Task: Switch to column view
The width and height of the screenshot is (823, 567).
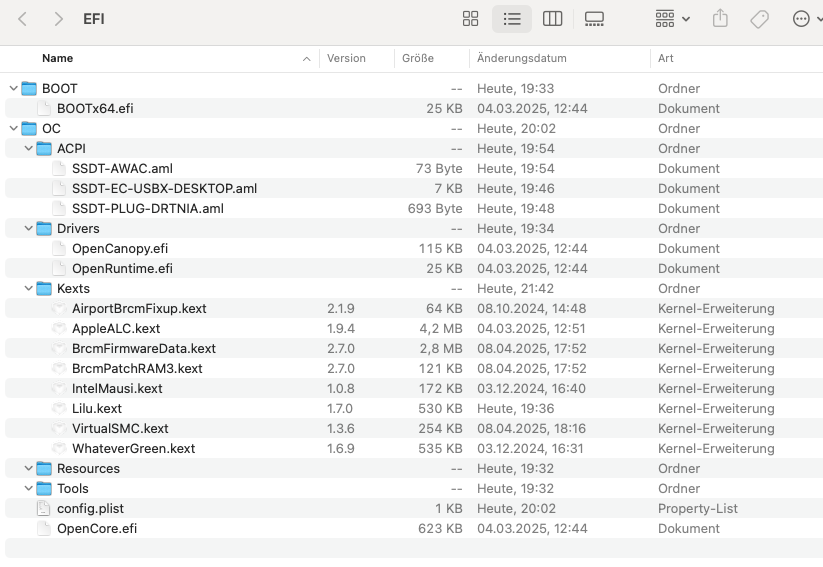Action: (552, 19)
